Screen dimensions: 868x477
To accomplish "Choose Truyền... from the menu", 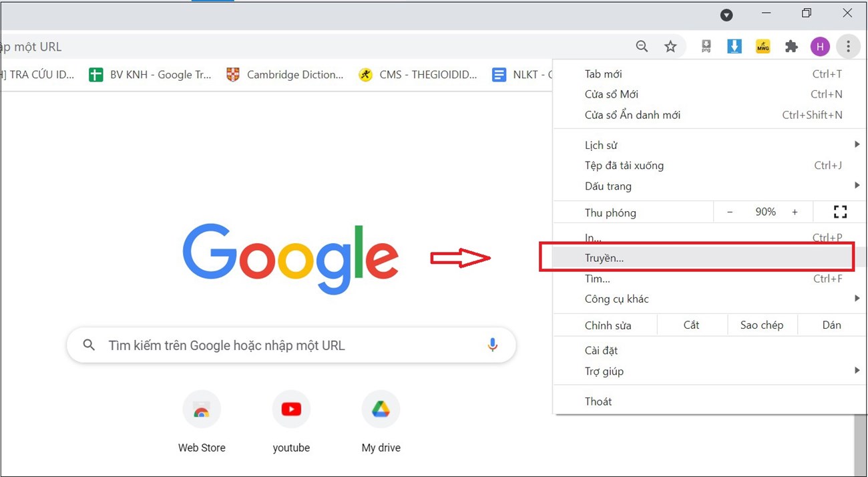I will (x=710, y=258).
